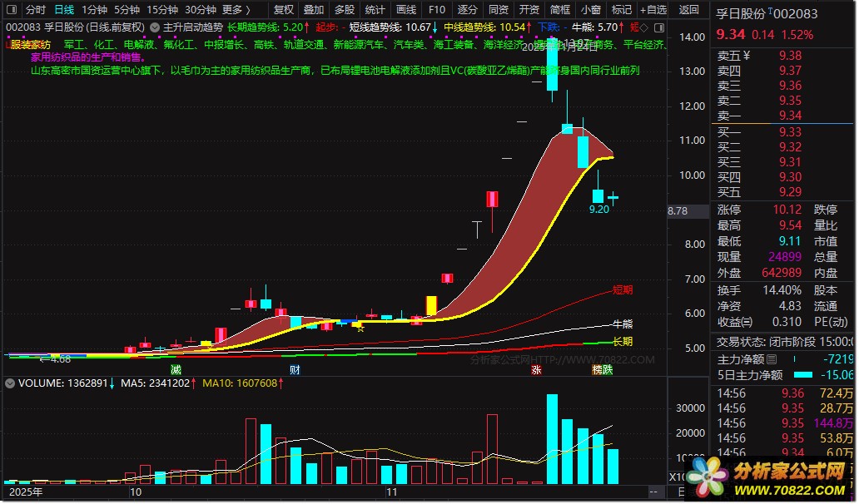Click the 长期 line label on chart
This screenshot has height=504, width=859.
coord(623,342)
